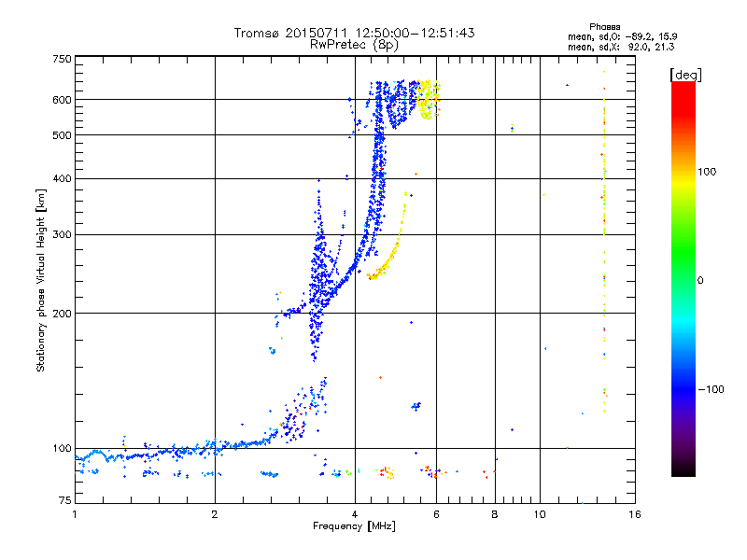The image size is (747, 560).
Task: Click the y-axis tick label '300'
Action: 62,235
